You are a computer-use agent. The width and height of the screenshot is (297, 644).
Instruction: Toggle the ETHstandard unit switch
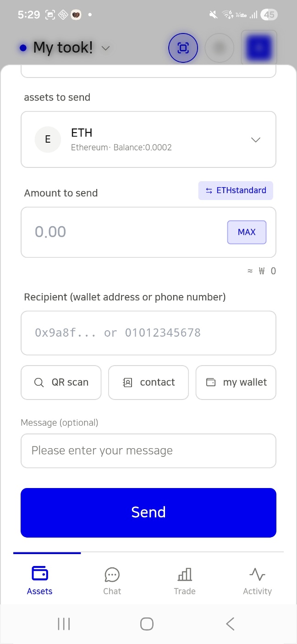coord(236,190)
